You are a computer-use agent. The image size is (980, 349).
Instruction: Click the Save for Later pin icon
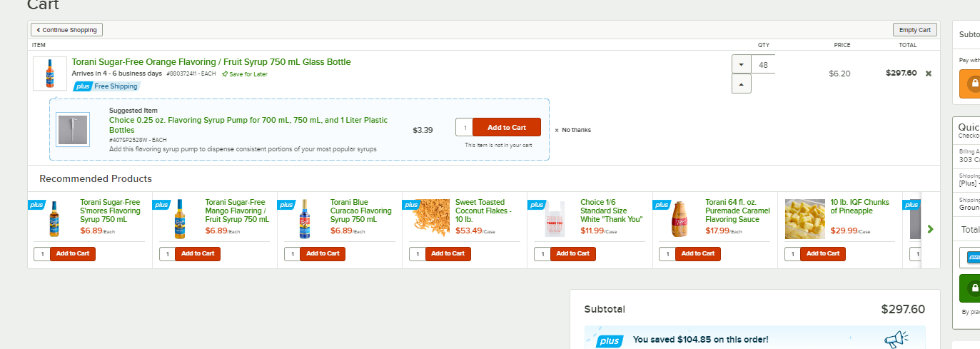coord(225,74)
